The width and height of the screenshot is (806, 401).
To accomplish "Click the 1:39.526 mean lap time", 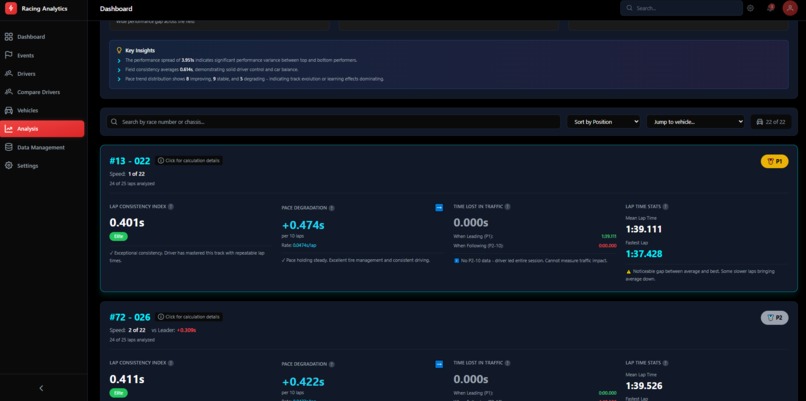I will [644, 386].
